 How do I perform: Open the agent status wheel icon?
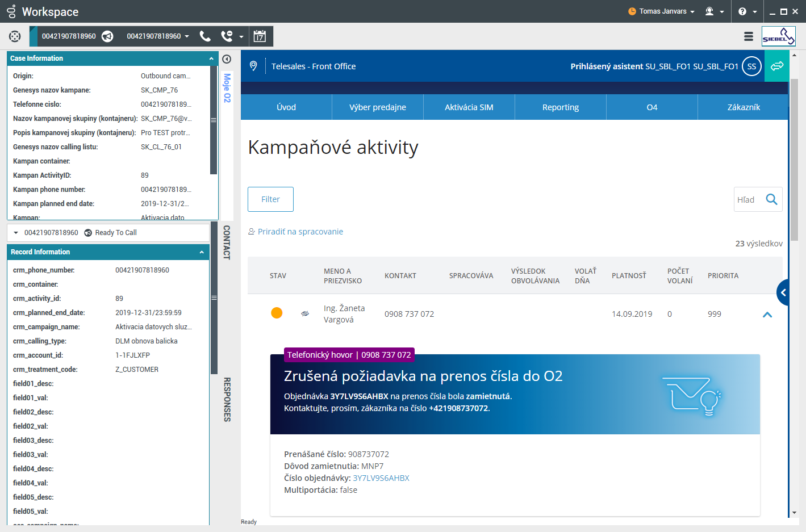point(15,36)
